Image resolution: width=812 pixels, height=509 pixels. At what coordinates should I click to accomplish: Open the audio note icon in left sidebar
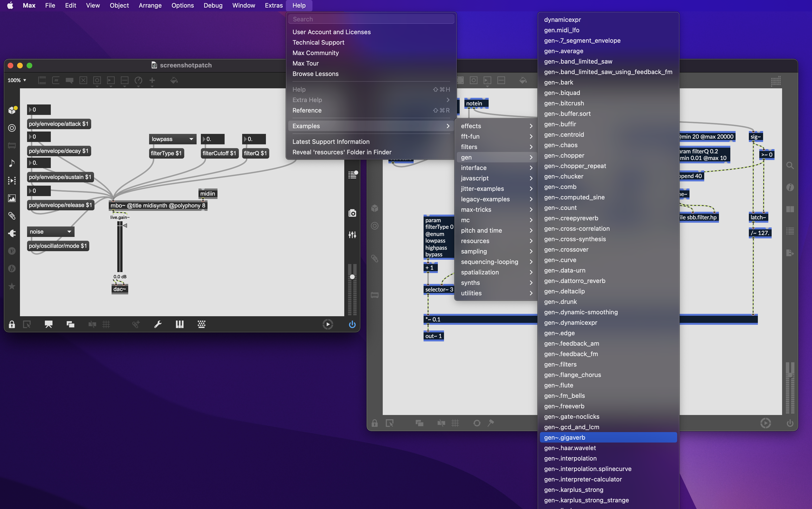[x=12, y=163]
